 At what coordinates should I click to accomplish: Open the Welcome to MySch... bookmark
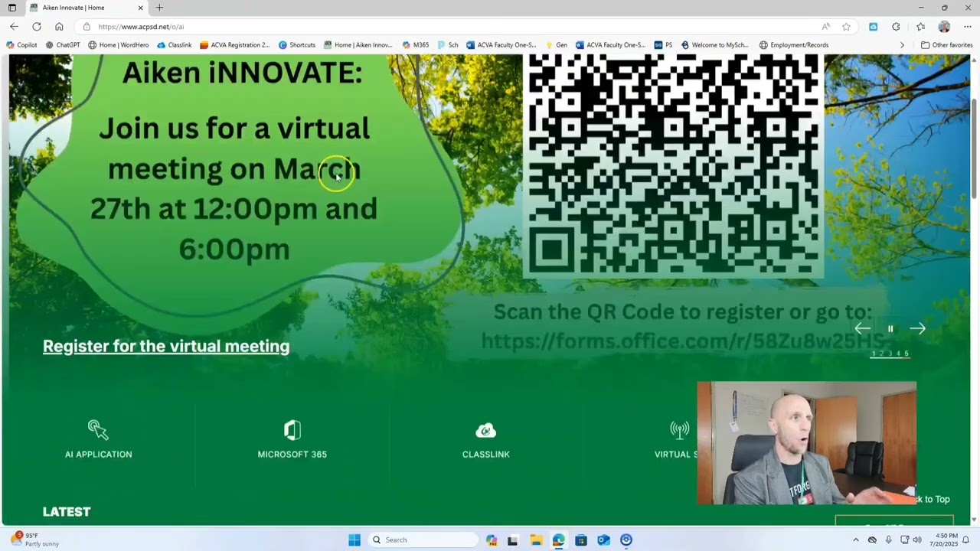tap(714, 45)
